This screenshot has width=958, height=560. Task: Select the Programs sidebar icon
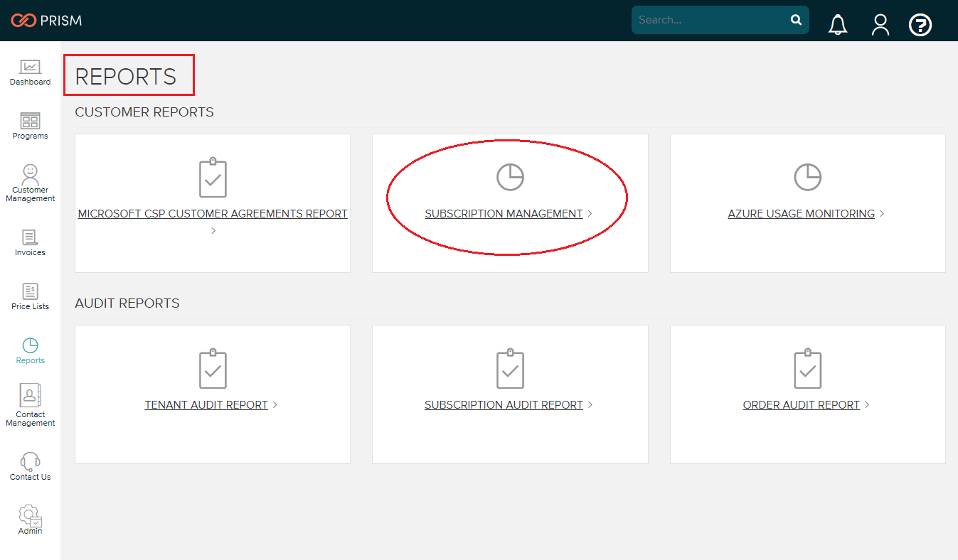point(30,126)
